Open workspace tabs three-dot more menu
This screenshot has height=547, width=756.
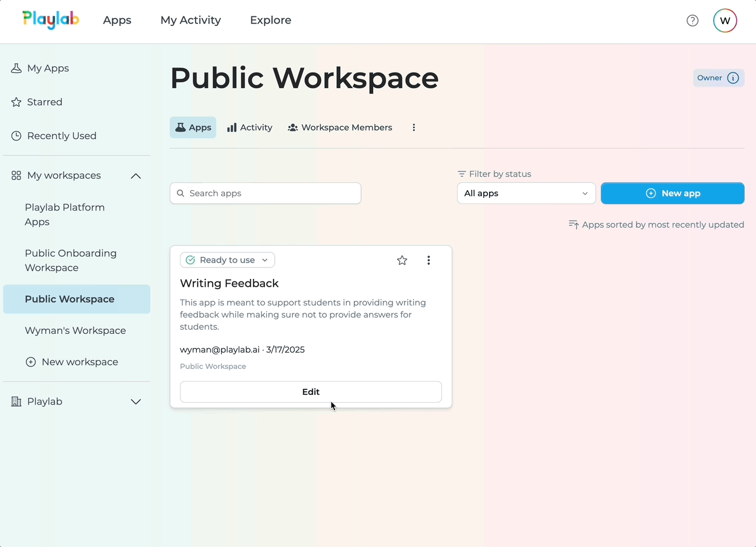(414, 127)
